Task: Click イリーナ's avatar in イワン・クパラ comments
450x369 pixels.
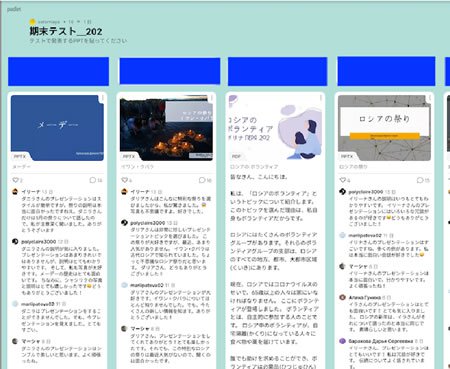Action: 124,191
